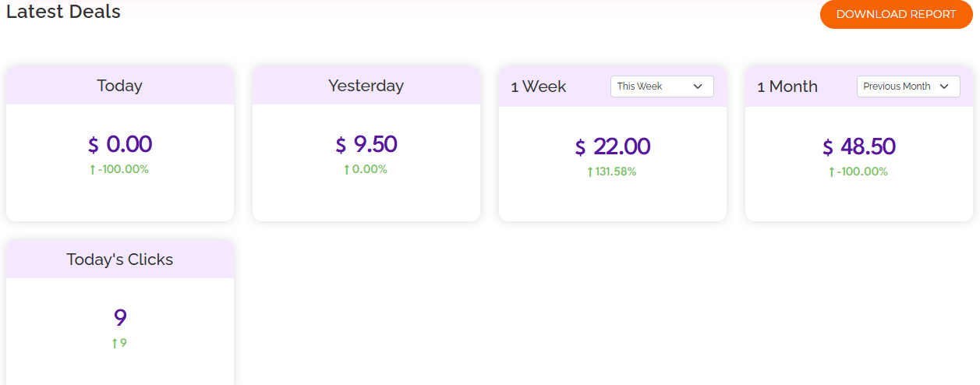Click the 1 Month card title
Screen dimensions: 980x385
[787, 87]
